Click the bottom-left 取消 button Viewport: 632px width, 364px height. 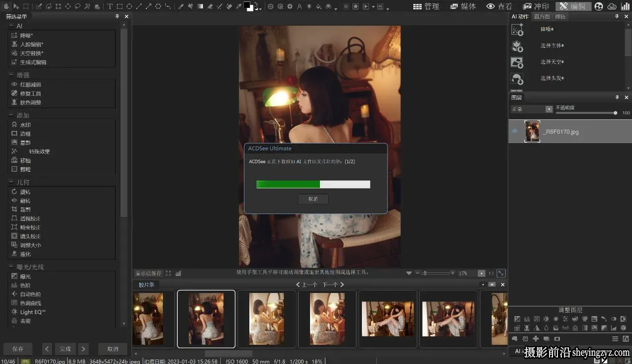tap(113, 349)
